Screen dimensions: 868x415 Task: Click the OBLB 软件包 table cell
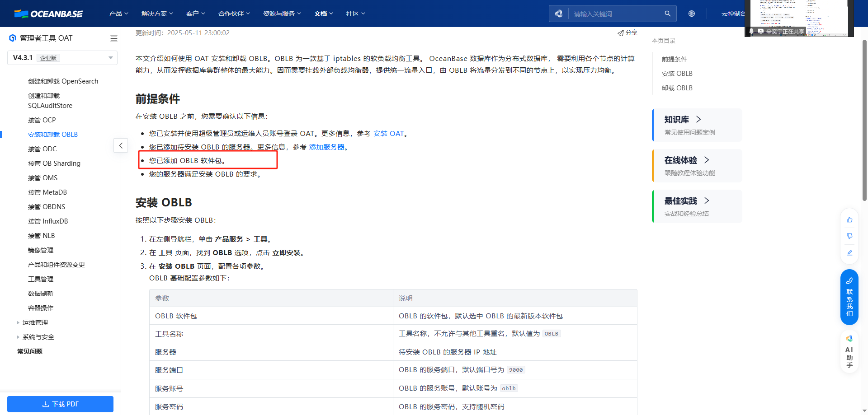pyautogui.click(x=271, y=316)
